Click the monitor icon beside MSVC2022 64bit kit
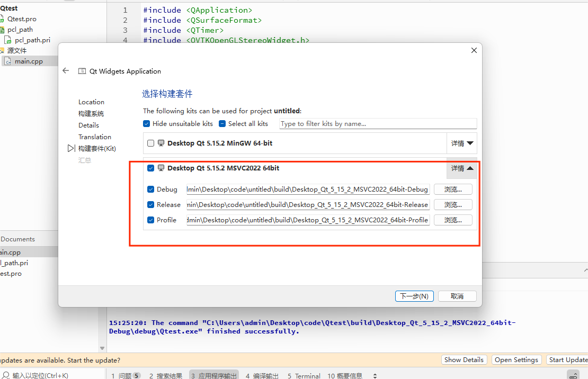The height and width of the screenshot is (379, 588). (x=161, y=168)
